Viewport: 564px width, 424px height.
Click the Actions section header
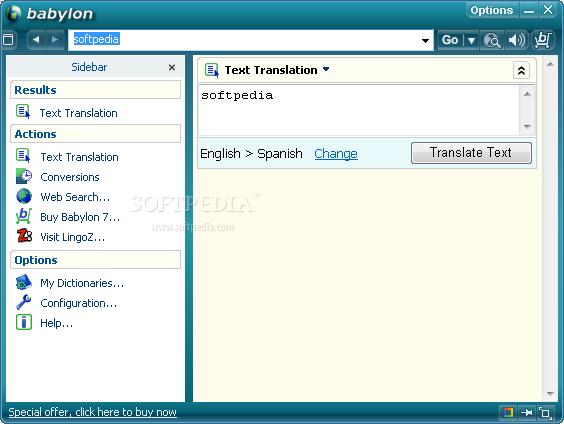click(95, 134)
